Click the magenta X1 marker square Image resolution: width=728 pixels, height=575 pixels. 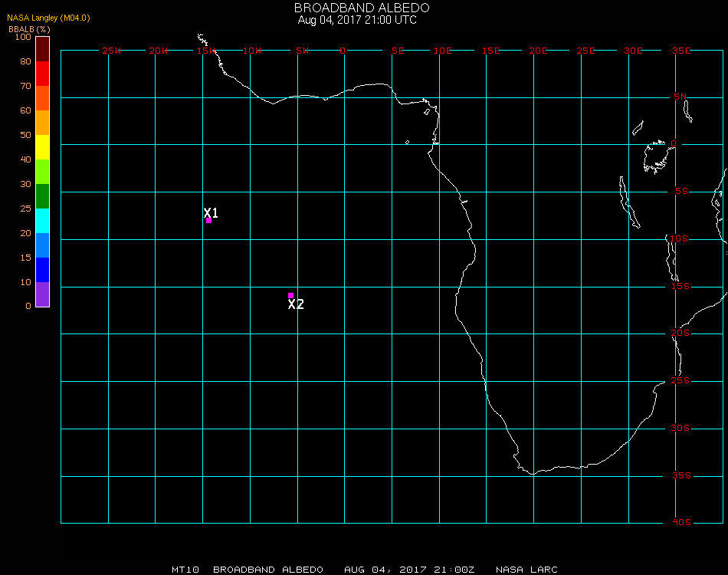[208, 220]
